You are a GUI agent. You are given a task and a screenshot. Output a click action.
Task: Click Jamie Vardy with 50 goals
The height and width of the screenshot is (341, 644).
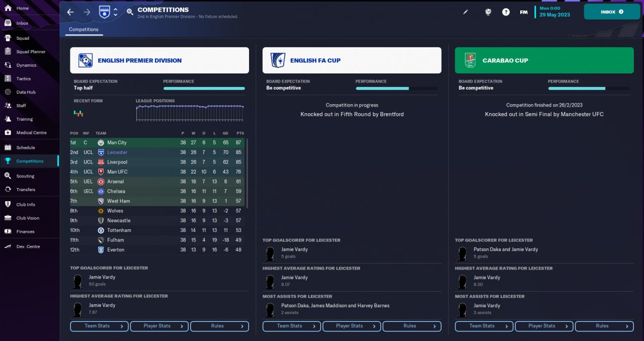tap(102, 277)
